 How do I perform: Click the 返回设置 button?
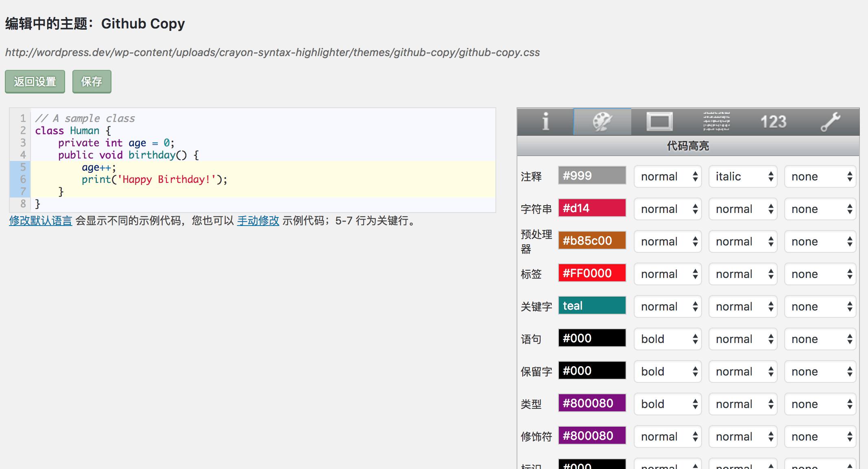click(35, 82)
